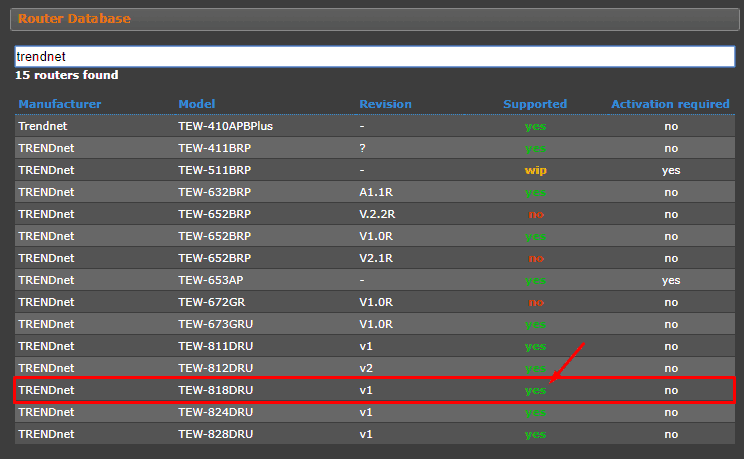Click revision A1.1R cell
Viewport: 744px width, 459px height.
[376, 192]
